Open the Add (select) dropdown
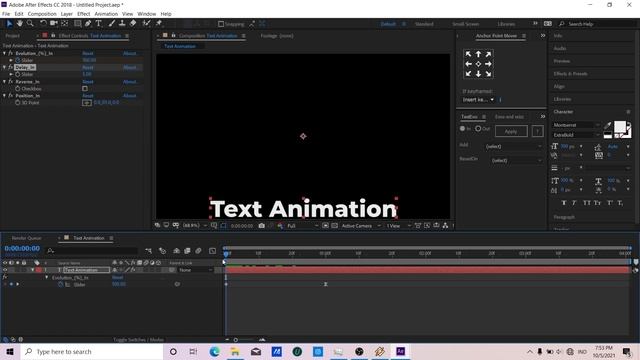This screenshot has width=640, height=360. click(x=513, y=146)
